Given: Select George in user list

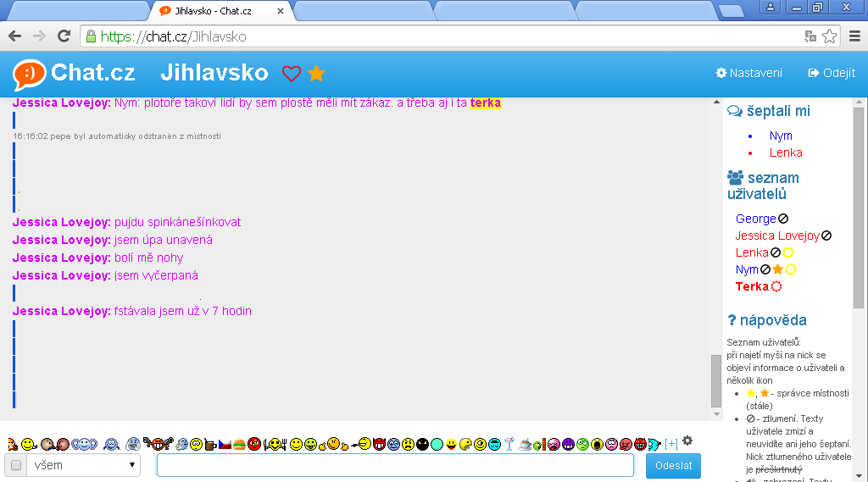Looking at the screenshot, I should (755, 219).
